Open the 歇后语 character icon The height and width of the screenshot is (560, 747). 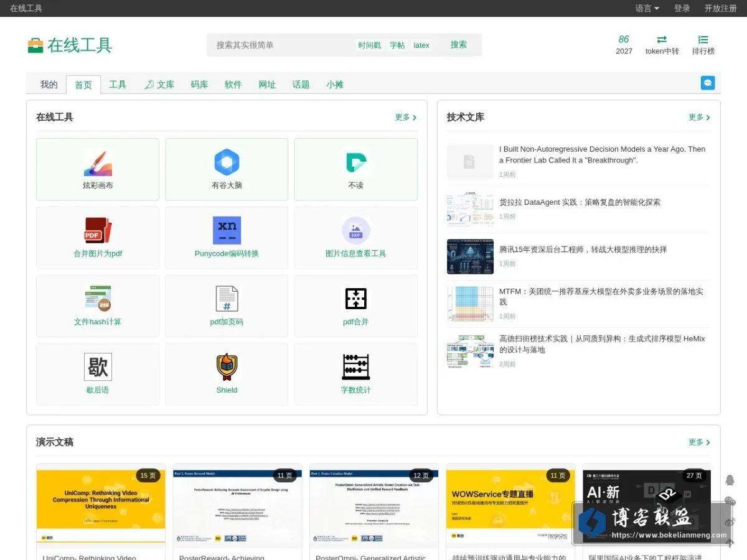tap(98, 367)
